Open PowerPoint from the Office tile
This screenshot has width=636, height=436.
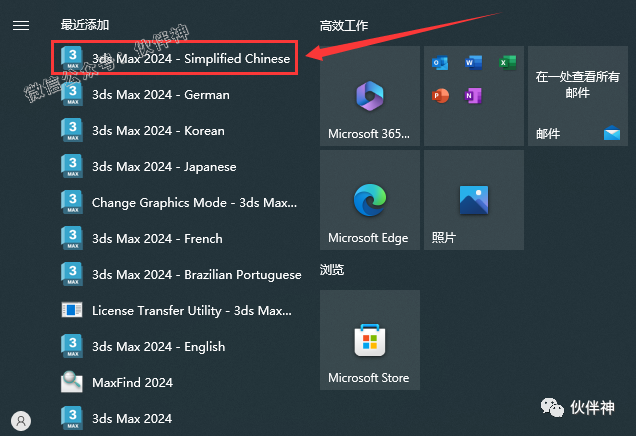point(440,96)
